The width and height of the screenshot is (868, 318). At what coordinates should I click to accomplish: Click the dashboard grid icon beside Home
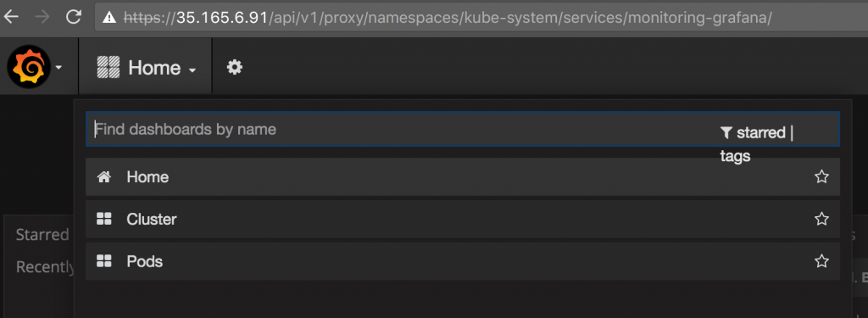click(x=108, y=68)
